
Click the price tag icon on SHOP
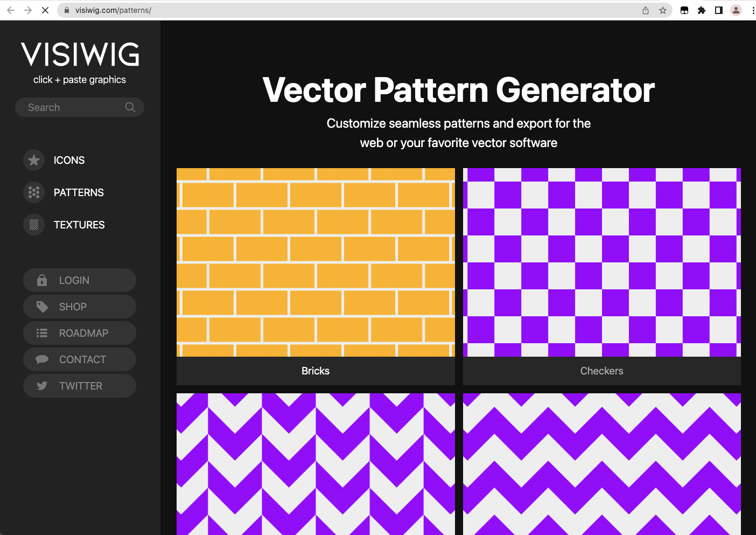pyautogui.click(x=42, y=307)
